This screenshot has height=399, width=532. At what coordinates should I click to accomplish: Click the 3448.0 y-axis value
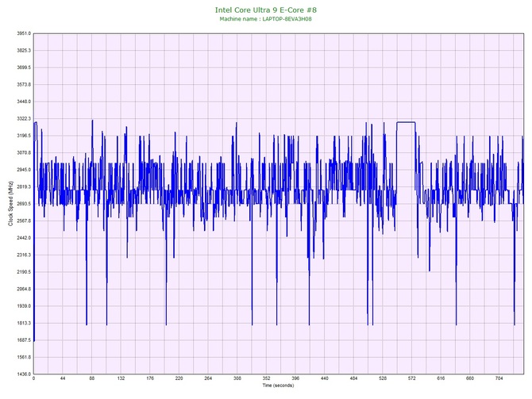24,102
